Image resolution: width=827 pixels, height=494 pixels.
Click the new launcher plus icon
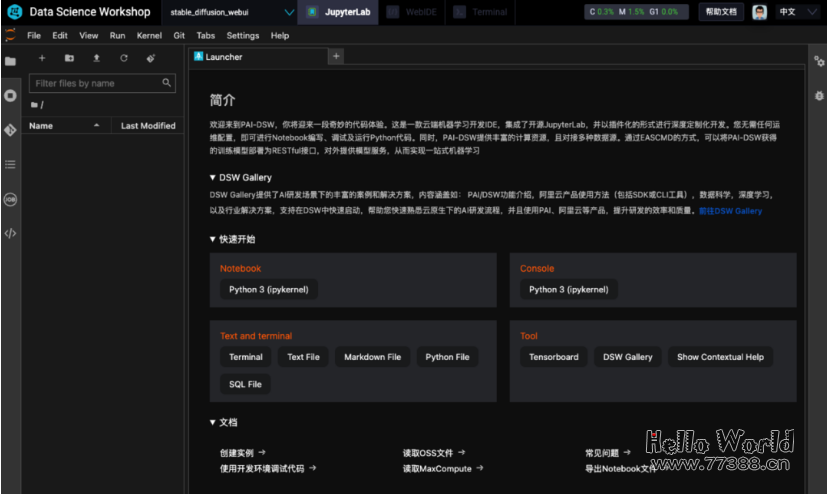coord(42,58)
